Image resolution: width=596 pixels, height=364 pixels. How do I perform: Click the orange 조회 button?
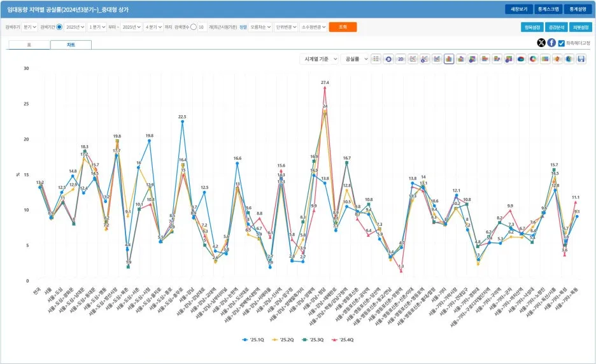(x=343, y=27)
